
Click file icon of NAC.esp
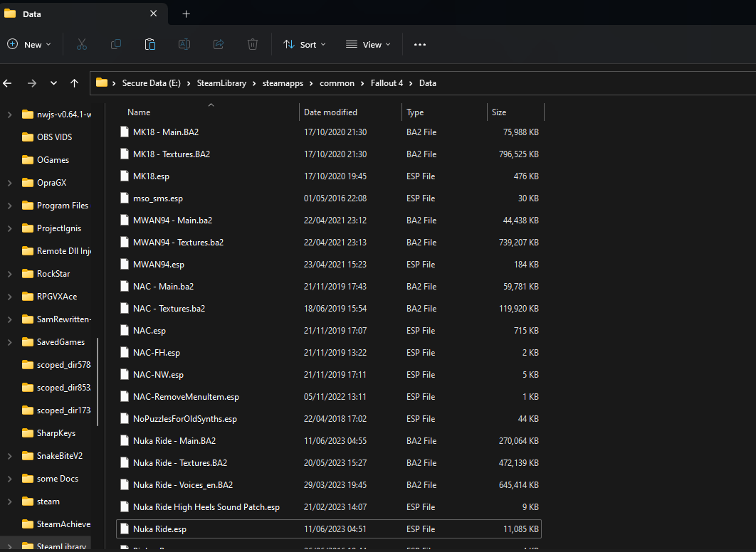click(125, 331)
